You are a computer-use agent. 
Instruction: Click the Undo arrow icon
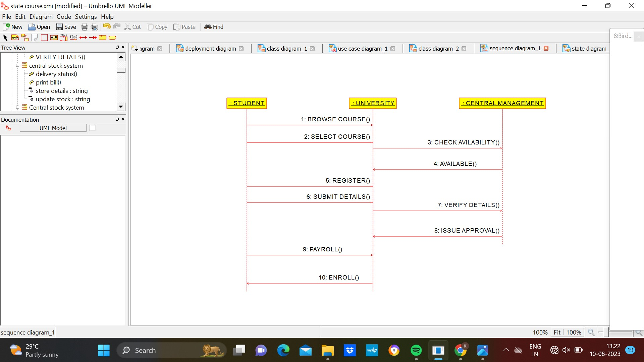[107, 27]
